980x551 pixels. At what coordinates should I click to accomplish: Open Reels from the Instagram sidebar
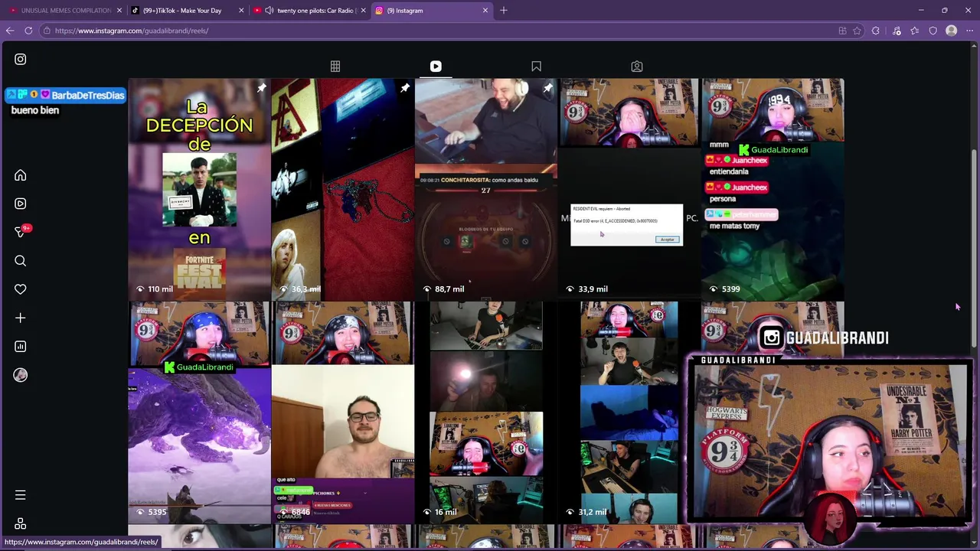[x=21, y=204]
